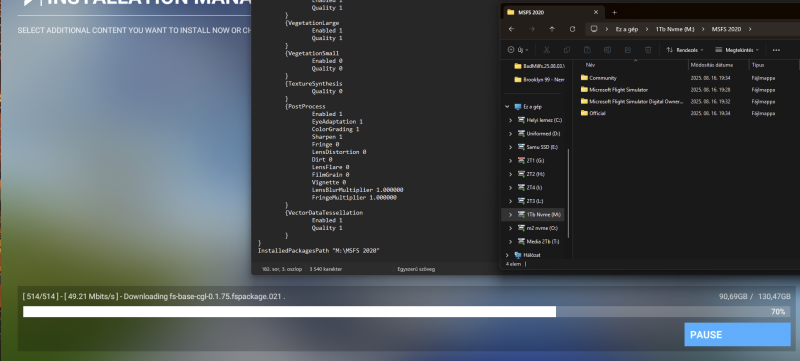
Task: Expand chevron next to Hálózat
Action: (507, 255)
